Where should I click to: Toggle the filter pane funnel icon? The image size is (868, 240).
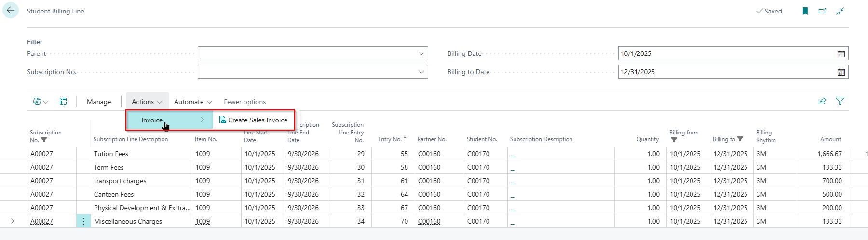(x=840, y=101)
